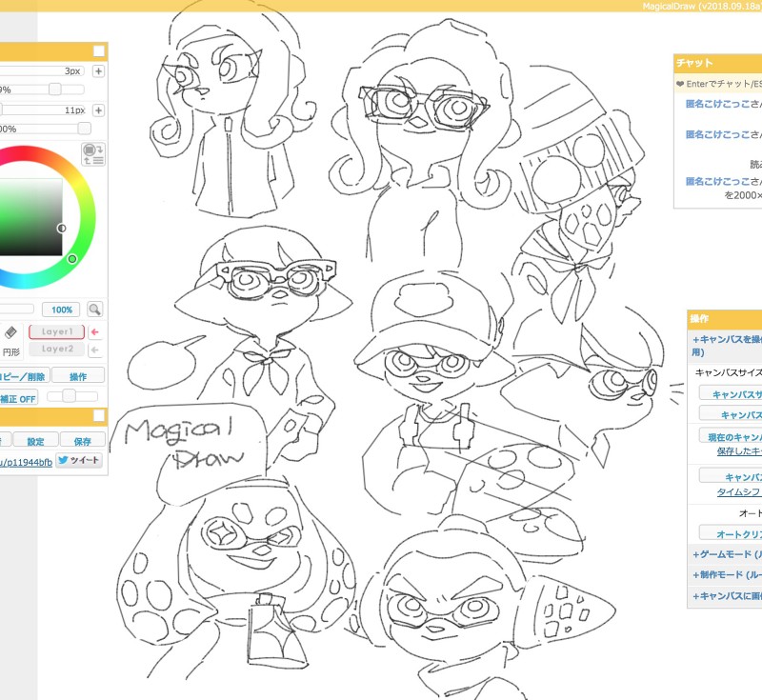762x700 pixels.
Task: Click the 100% opacity slider handle
Action: point(84,129)
